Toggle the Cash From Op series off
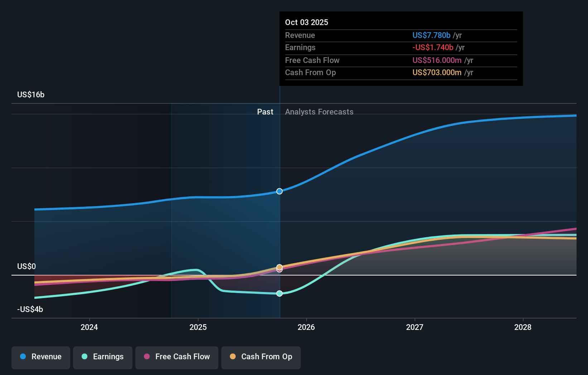The image size is (588, 375). 261,357
